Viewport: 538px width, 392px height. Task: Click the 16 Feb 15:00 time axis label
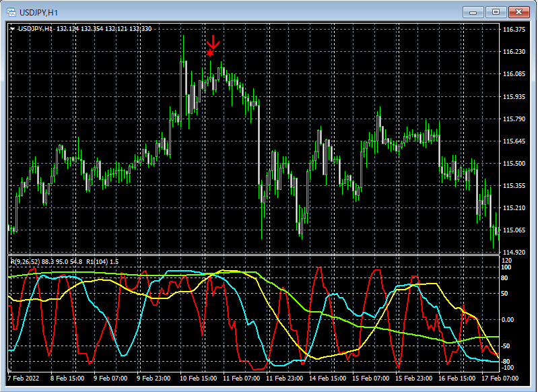click(x=457, y=379)
